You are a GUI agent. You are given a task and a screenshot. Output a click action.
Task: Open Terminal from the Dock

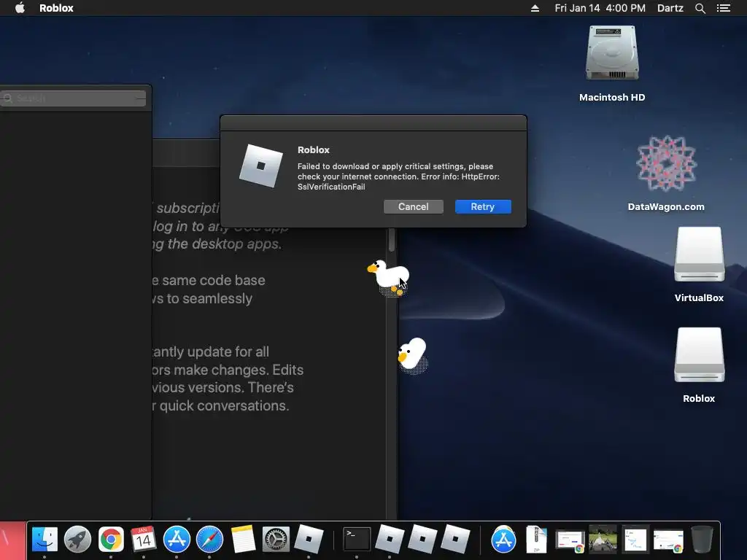click(357, 540)
